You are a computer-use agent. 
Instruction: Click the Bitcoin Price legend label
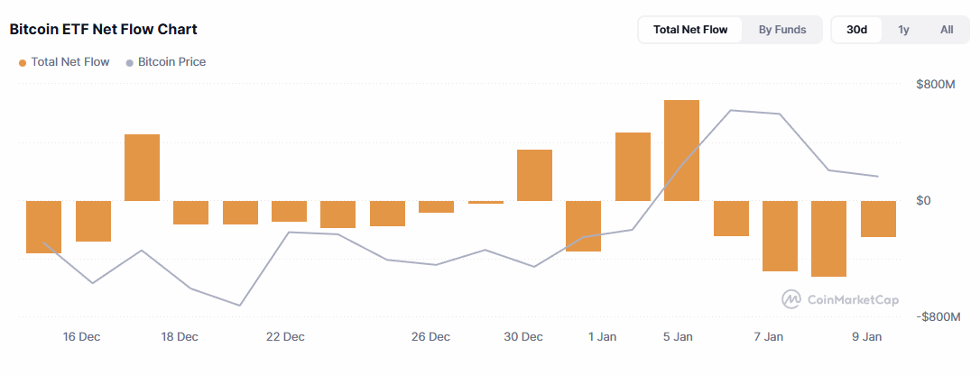[x=171, y=63]
